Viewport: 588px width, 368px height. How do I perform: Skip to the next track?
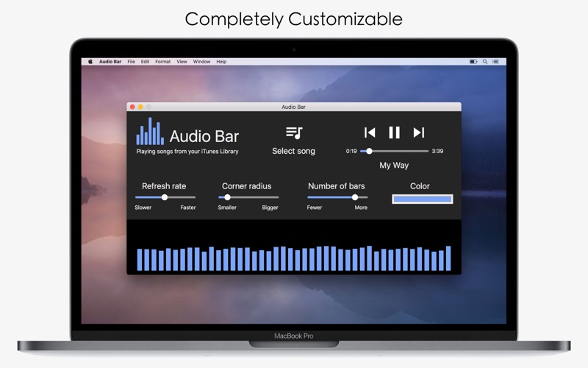[418, 132]
